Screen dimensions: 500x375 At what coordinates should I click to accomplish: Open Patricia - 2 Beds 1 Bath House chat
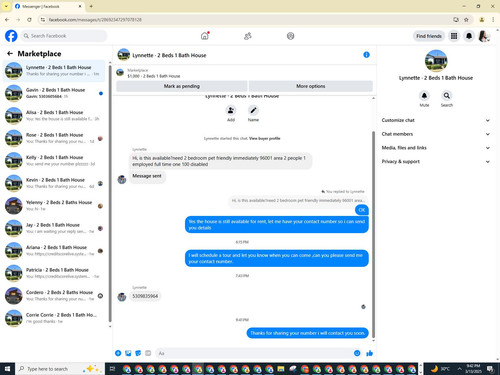point(54,273)
